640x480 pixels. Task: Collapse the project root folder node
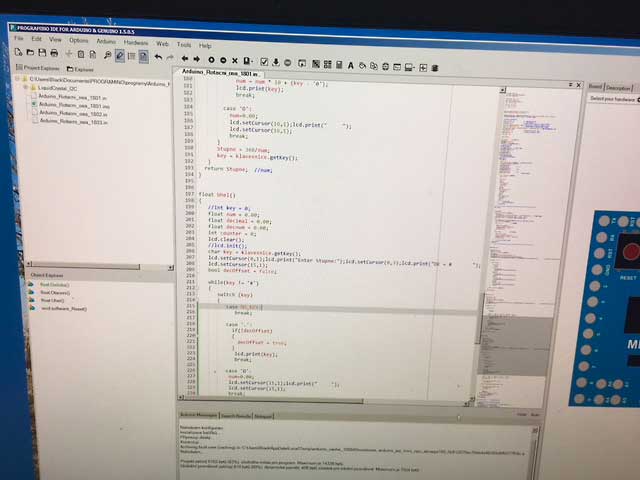[20, 79]
